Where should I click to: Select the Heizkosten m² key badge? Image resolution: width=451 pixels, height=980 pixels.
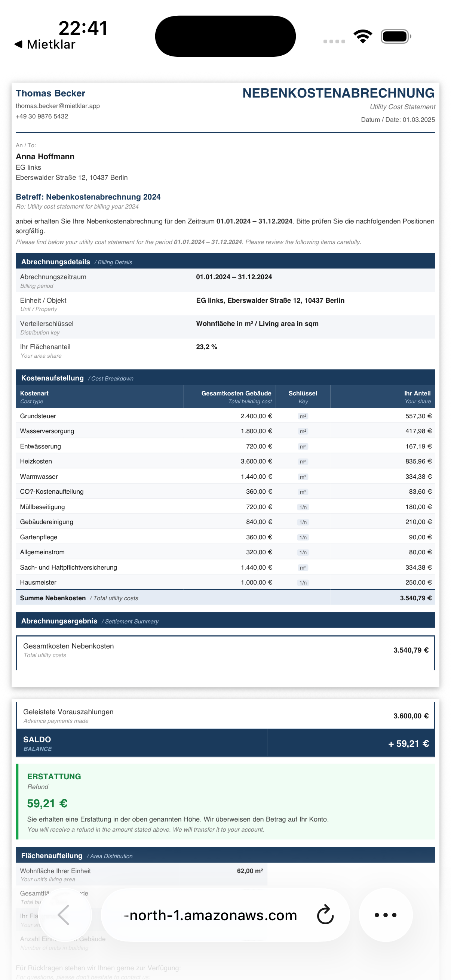[x=303, y=462]
